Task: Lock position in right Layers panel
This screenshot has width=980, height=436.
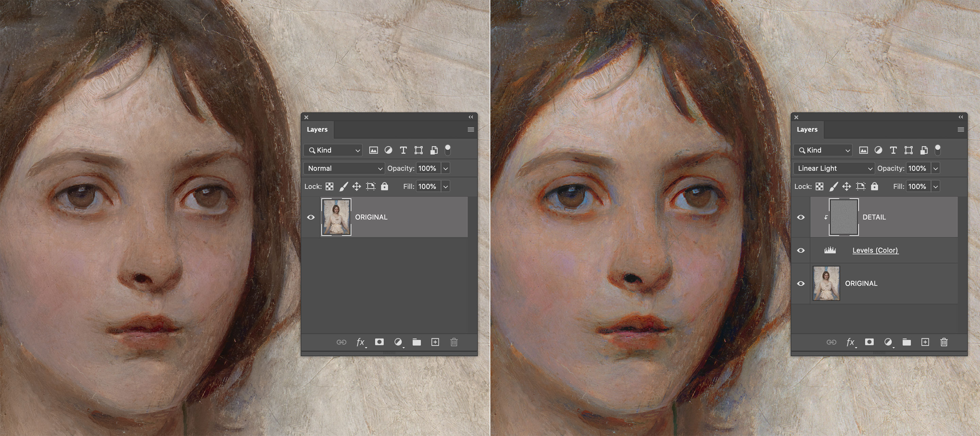Action: 847,186
